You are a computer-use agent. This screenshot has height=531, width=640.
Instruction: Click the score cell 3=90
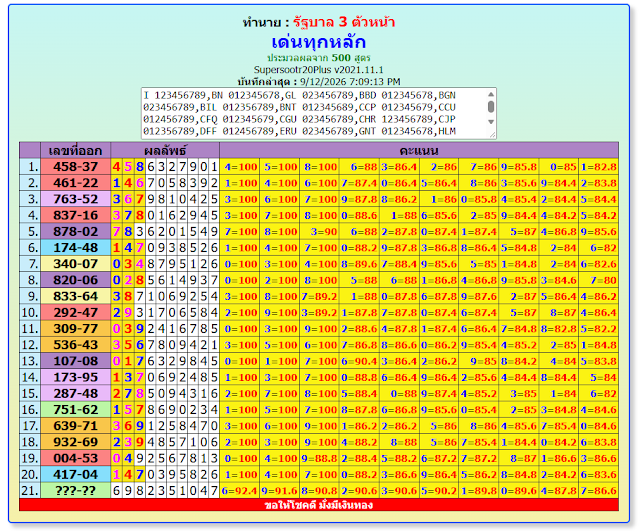(320, 231)
